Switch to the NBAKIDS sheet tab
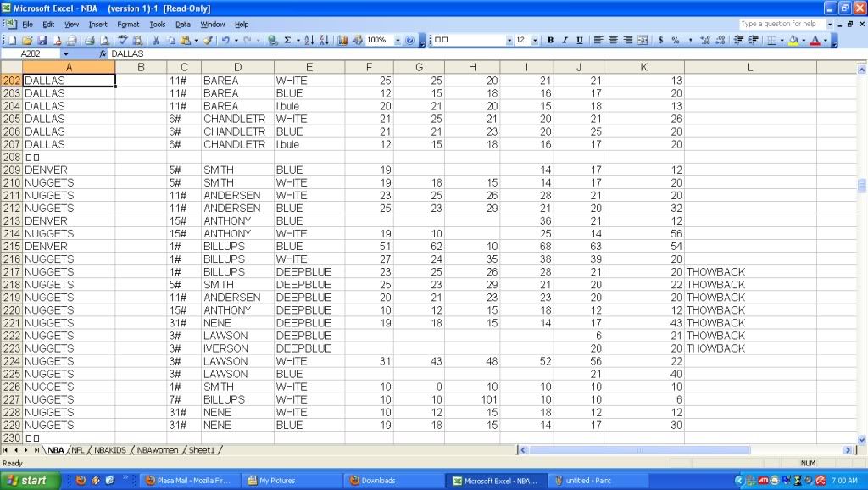The image size is (868, 490). click(x=110, y=450)
